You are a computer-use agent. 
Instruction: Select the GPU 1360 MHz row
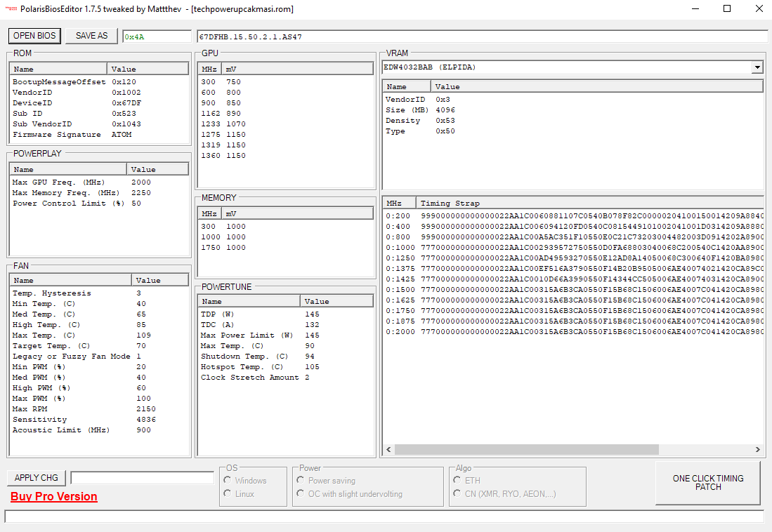[286, 156]
